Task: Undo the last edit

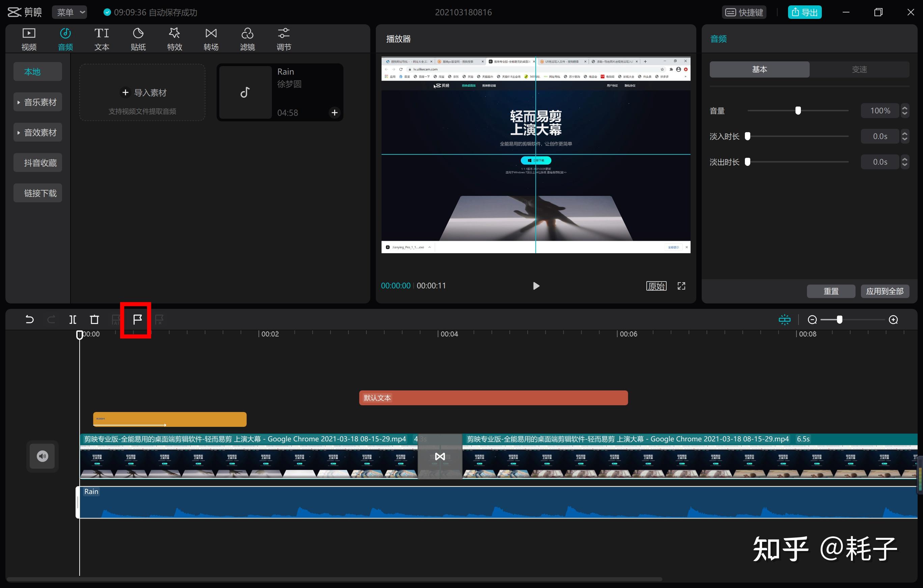Action: [29, 320]
